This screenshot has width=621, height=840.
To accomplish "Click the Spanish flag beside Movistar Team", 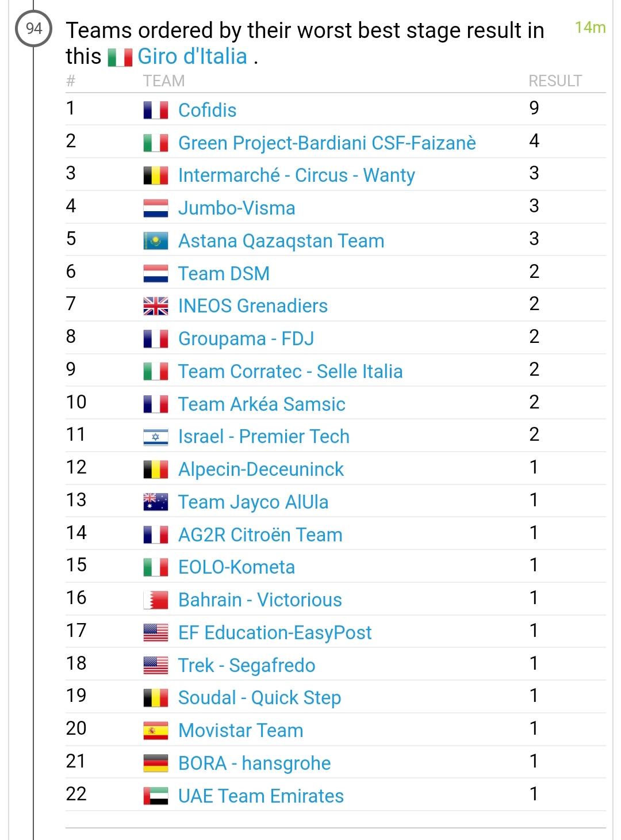I will [156, 731].
